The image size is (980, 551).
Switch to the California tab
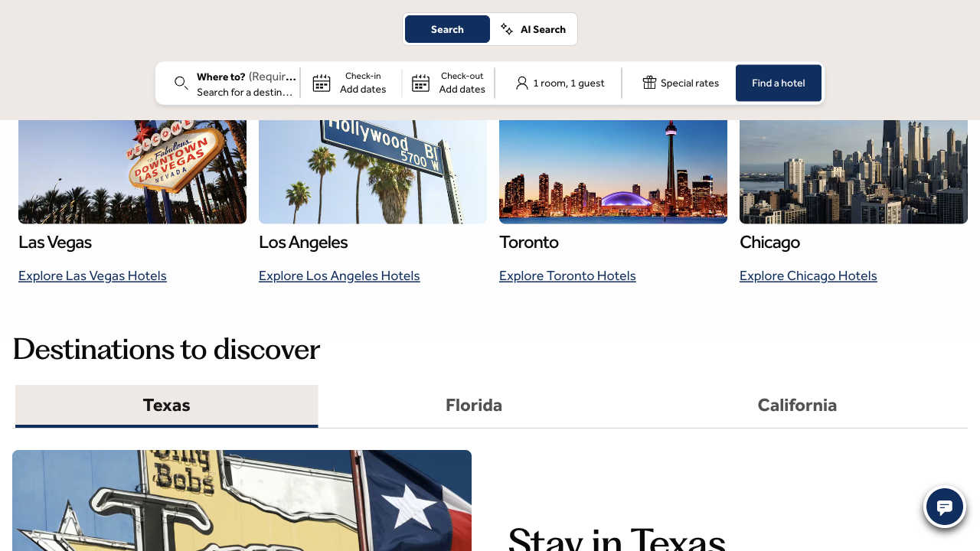point(797,406)
